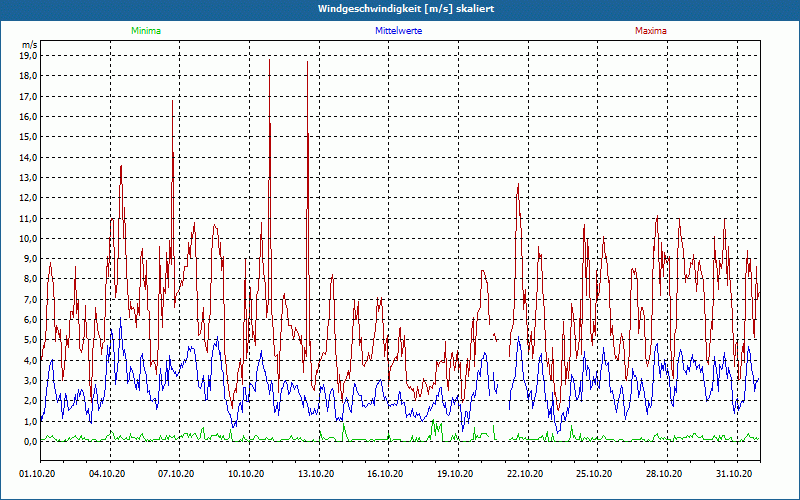The image size is (800, 500).
Task: Click the 3,0 y-axis value
Action: coord(31,381)
